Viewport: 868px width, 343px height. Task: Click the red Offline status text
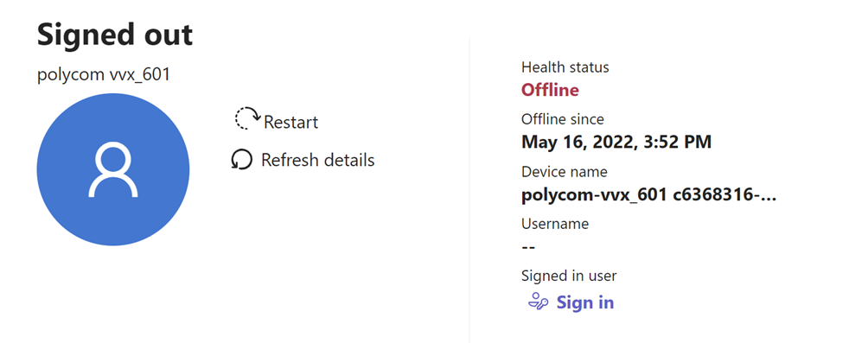[x=550, y=90]
